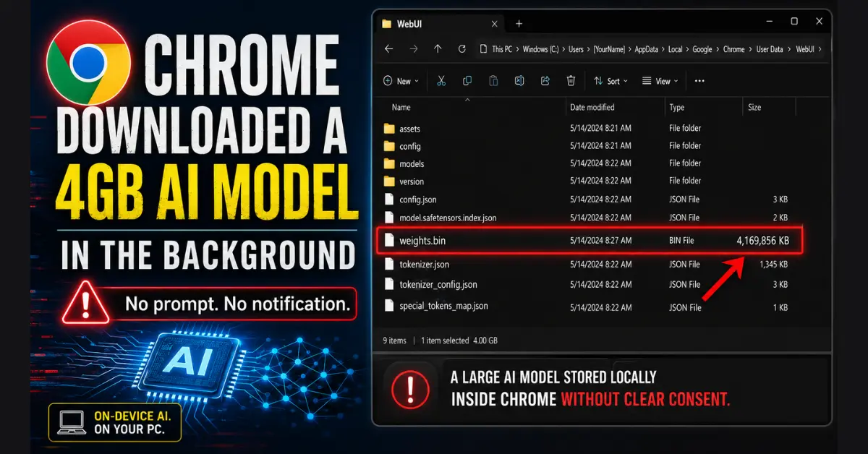This screenshot has width=868, height=454.
Task: Select the assets folder name
Action: tap(409, 129)
